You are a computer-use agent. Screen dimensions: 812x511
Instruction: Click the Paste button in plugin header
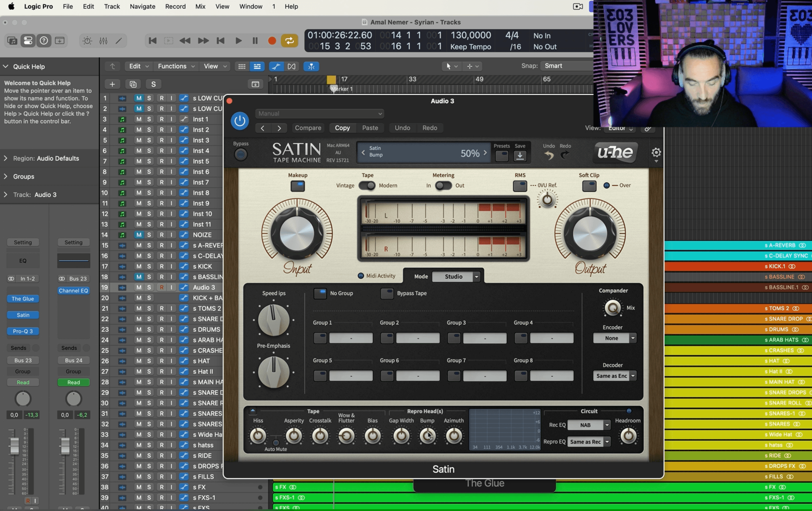(x=370, y=128)
